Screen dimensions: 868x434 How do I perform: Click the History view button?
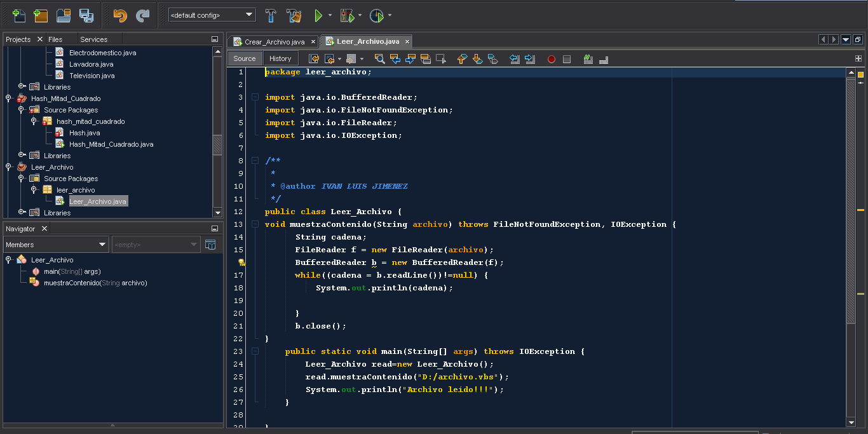280,58
